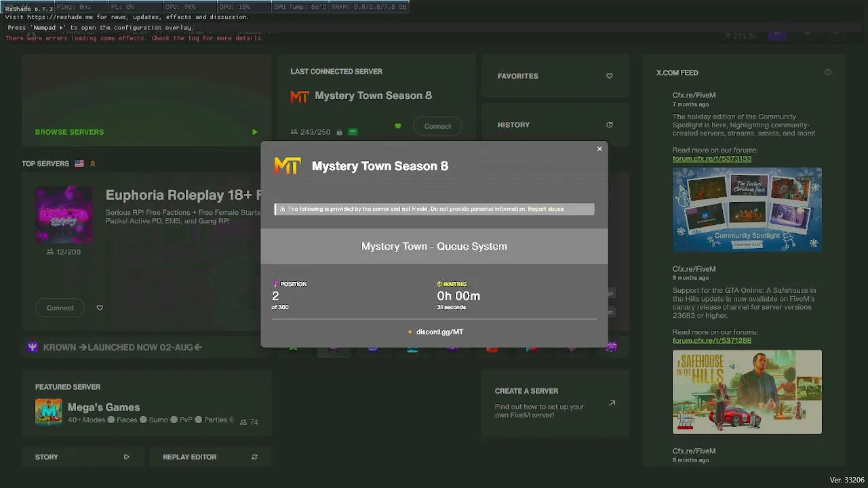Viewport: 868px width, 488px height.
Task: Click the heart icon in the Favorites panel
Action: [x=609, y=76]
